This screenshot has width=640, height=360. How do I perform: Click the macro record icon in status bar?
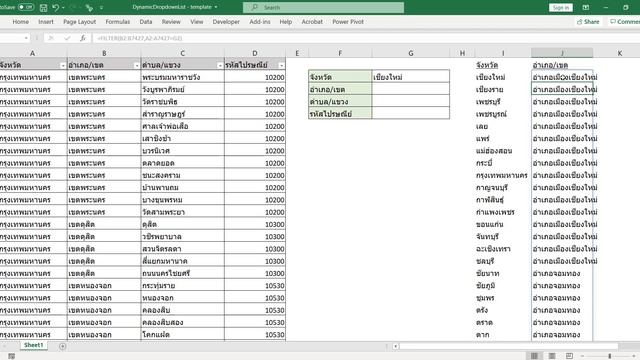[x=11, y=356]
